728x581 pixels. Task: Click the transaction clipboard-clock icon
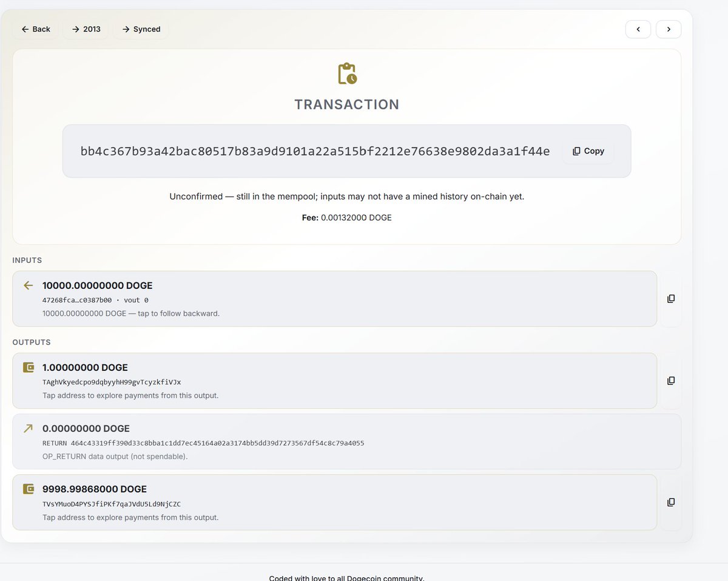(x=347, y=73)
